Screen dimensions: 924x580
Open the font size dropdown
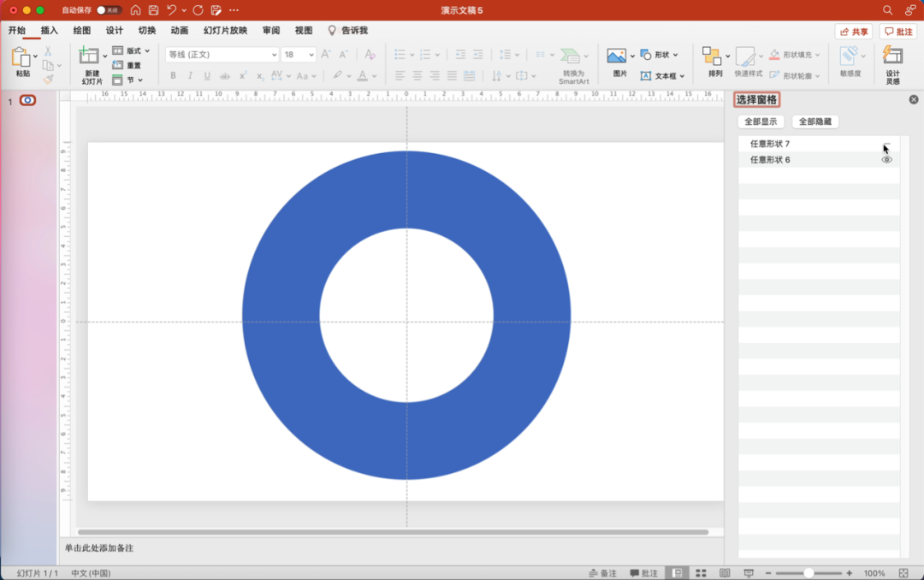[x=311, y=55]
